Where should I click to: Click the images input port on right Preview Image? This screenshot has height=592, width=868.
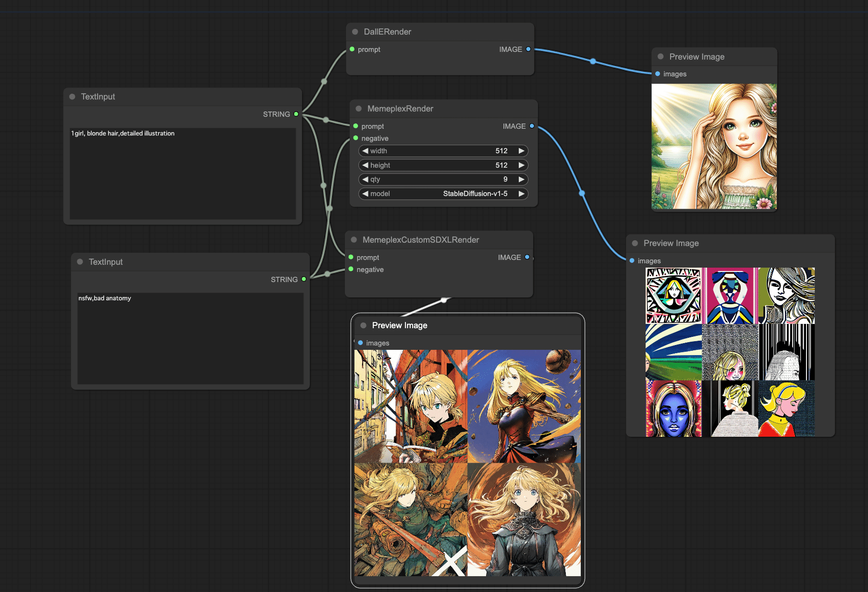pos(632,260)
